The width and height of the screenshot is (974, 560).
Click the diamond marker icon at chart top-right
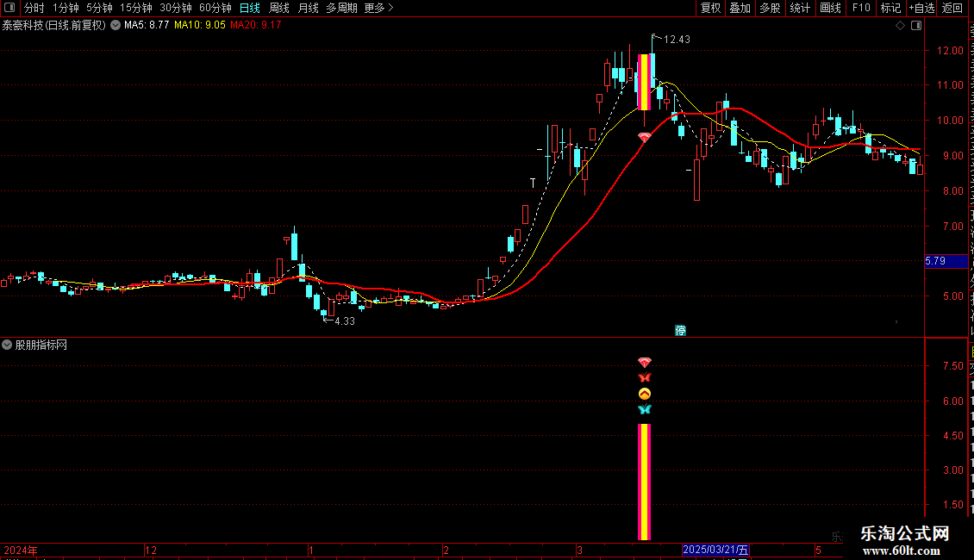pyautogui.click(x=900, y=26)
